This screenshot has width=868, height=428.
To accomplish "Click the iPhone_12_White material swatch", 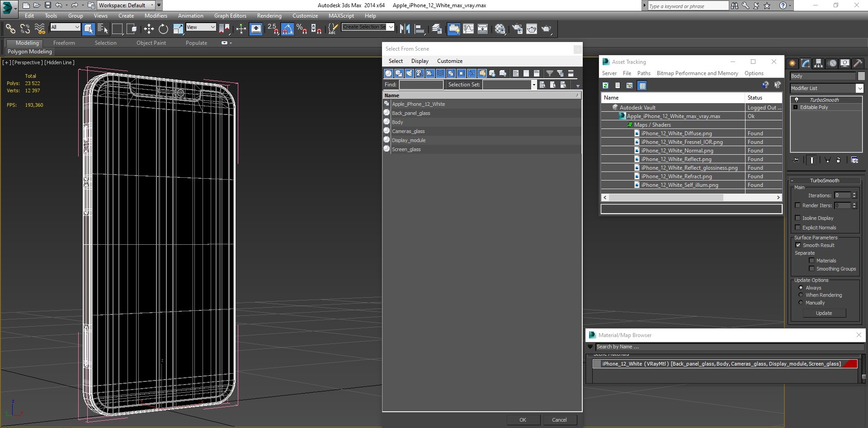I will (x=597, y=364).
